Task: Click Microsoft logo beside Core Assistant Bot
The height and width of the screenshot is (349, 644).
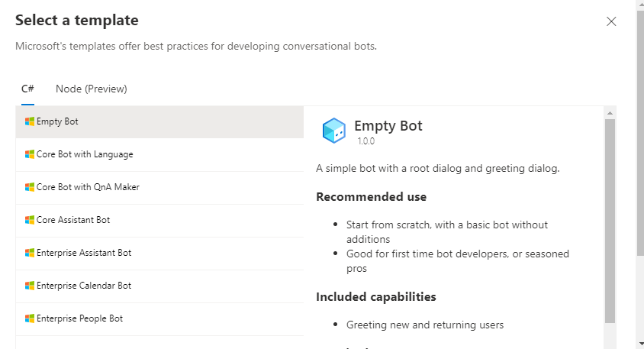Action: (x=30, y=220)
